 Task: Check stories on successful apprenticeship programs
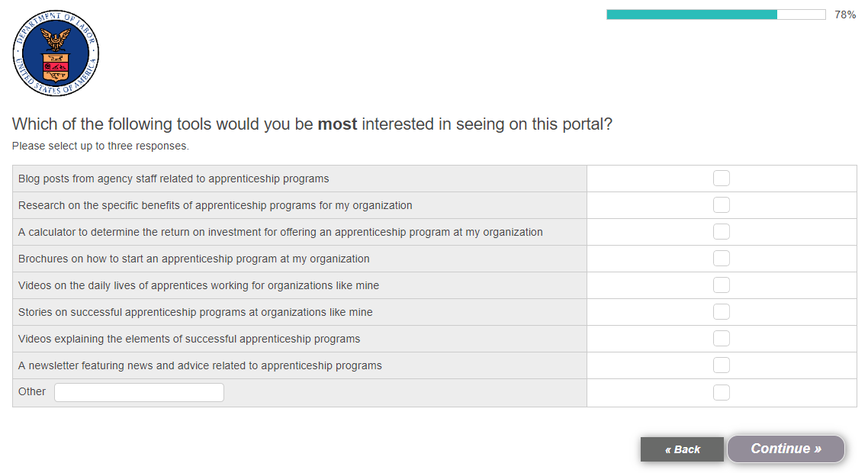point(721,312)
